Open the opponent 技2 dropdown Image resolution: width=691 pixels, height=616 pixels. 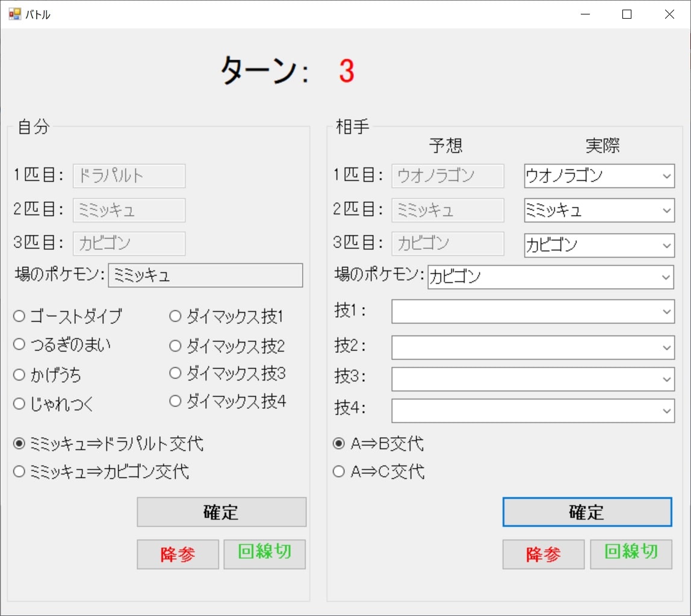tap(533, 347)
